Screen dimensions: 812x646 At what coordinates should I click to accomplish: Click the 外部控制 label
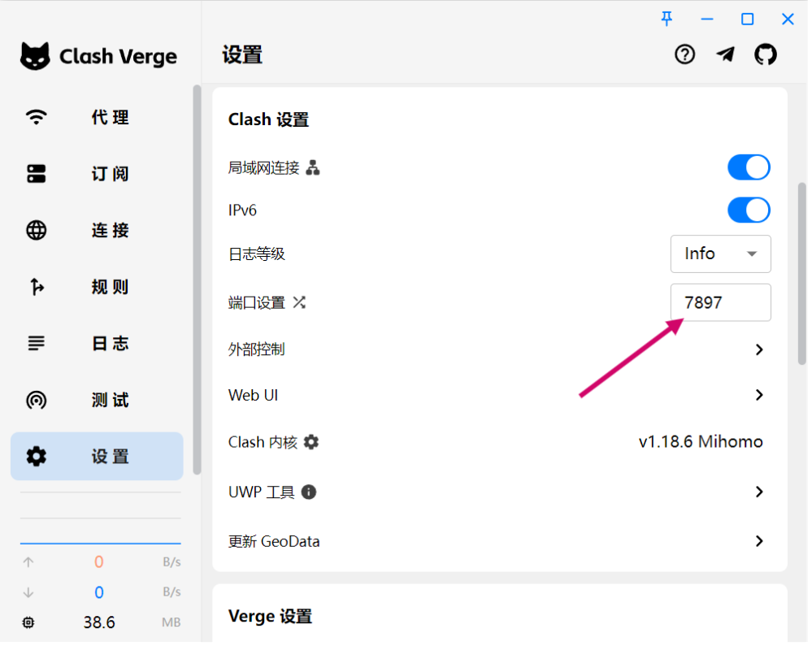coord(256,350)
